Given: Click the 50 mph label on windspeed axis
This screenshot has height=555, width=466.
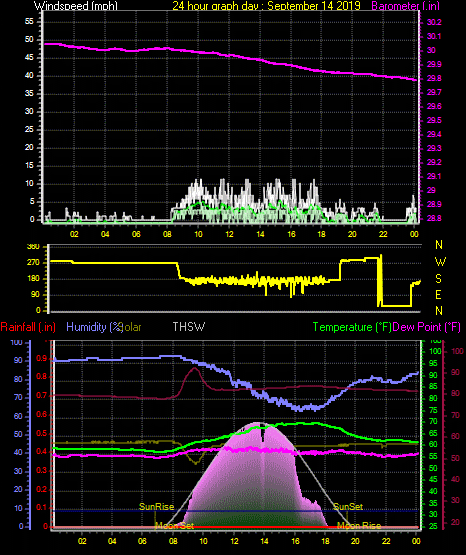Looking at the screenshot, I should (x=29, y=40).
